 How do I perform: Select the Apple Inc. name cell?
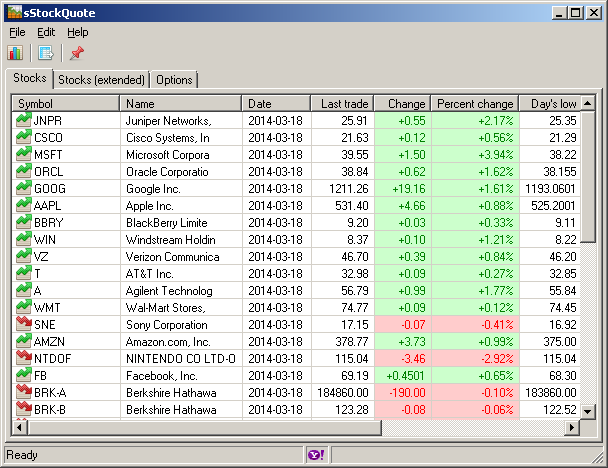coord(181,206)
